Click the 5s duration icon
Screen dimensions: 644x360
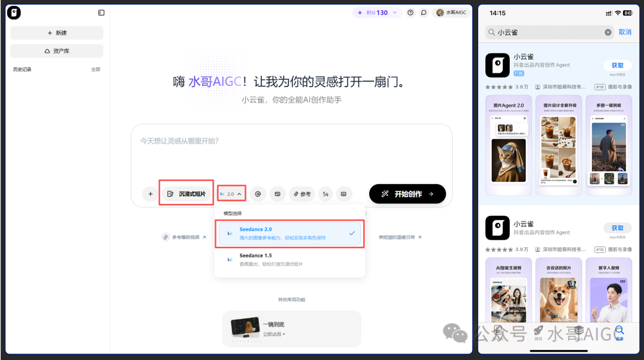325,194
